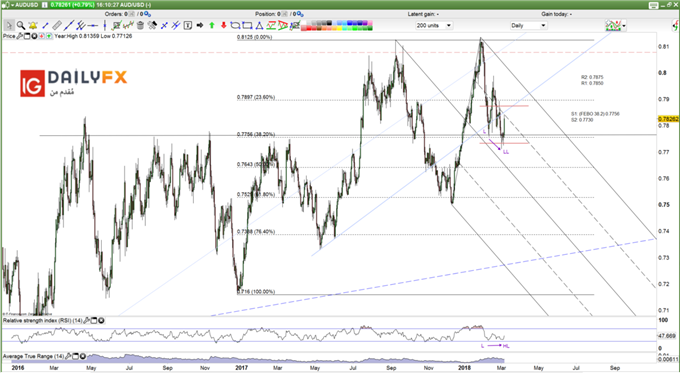680x373 pixels.
Task: Click the trash bin delete icon
Action: 140,26
